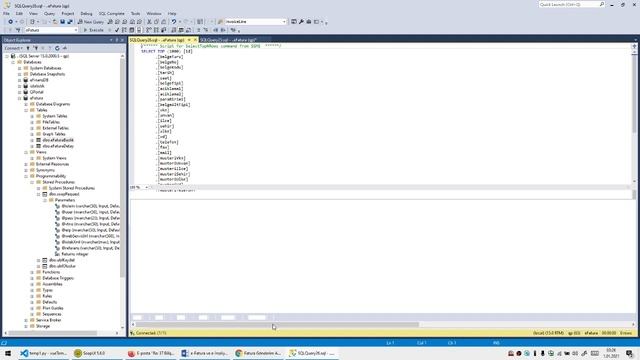The height and width of the screenshot is (360, 640).
Task: Click the Object Explorer pin icon
Action: [x=117, y=40]
